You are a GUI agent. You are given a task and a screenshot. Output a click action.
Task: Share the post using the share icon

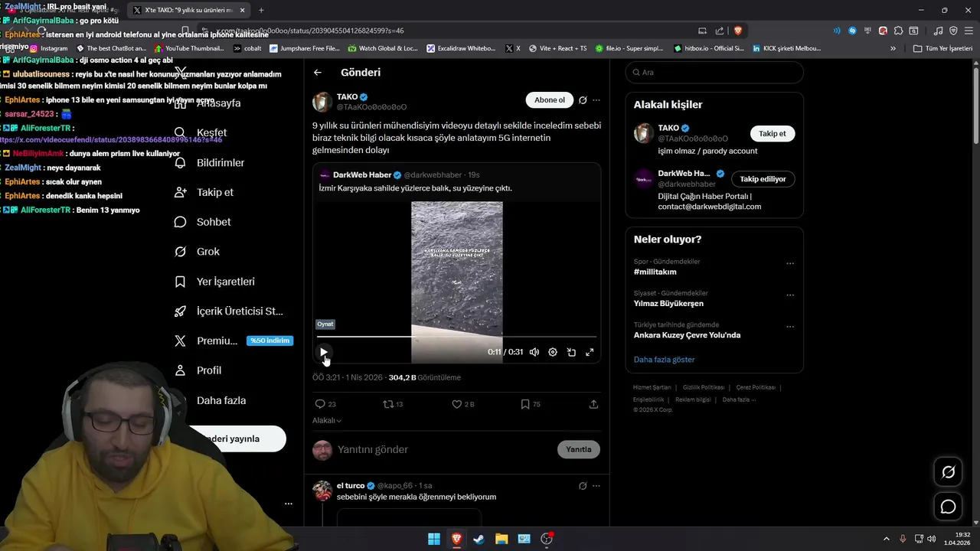click(593, 404)
